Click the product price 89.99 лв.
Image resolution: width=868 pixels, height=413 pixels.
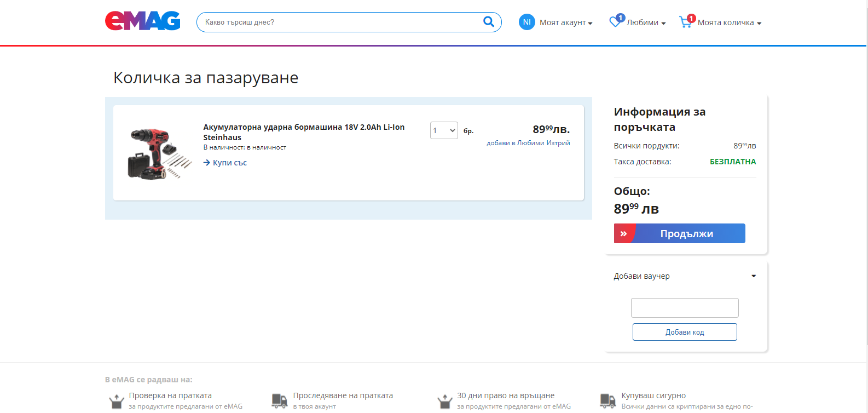pos(551,129)
